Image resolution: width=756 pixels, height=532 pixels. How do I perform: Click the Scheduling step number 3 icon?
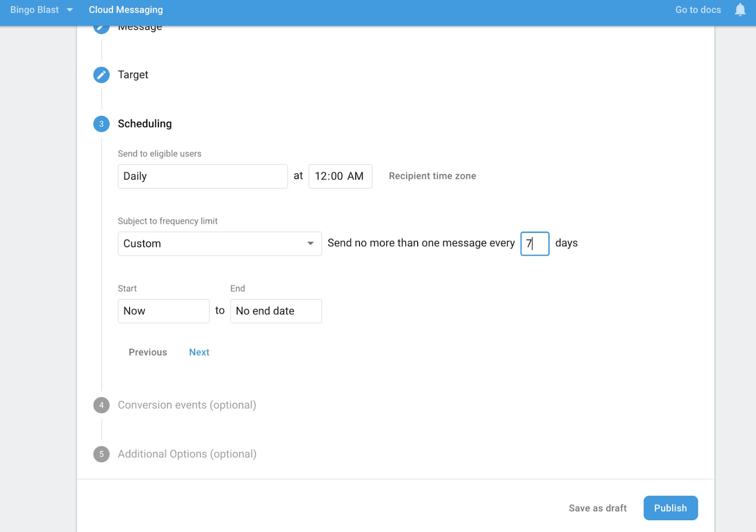point(101,124)
